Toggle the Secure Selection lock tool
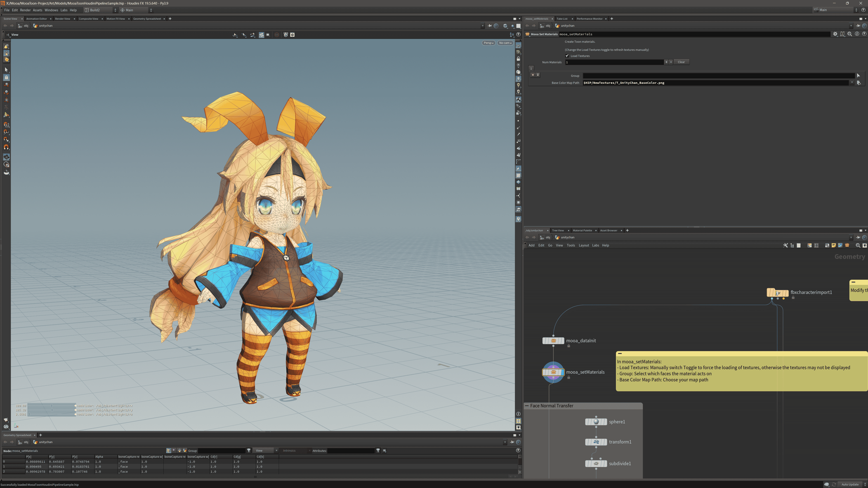 pos(6,77)
